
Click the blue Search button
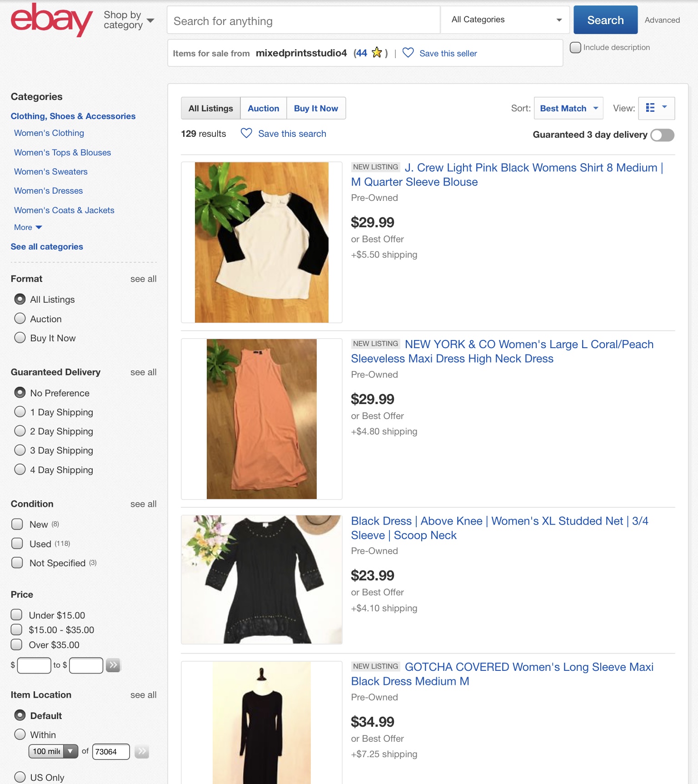coord(605,20)
